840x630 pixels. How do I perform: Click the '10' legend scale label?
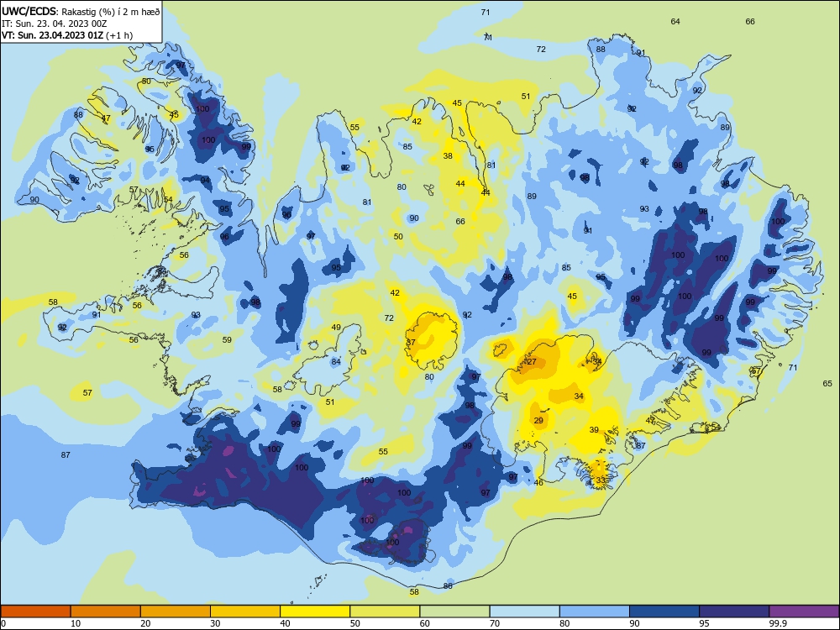tap(76, 623)
